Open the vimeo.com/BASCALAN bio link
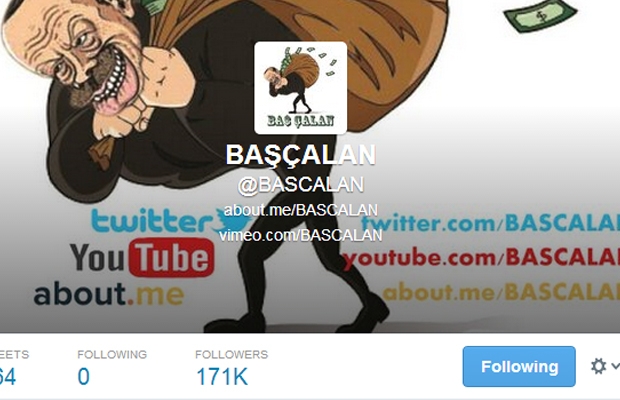Screen dimensions: 620x400 pos(301,235)
